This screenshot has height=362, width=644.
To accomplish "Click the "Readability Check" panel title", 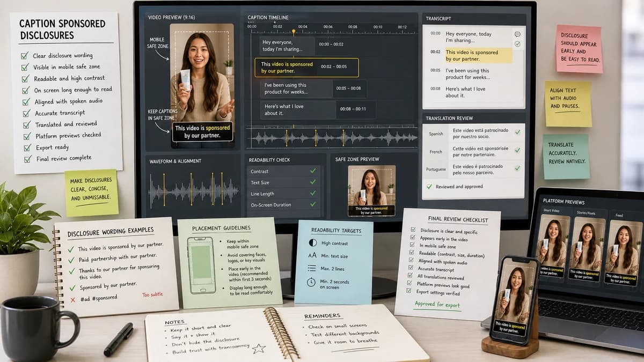I will [x=269, y=160].
